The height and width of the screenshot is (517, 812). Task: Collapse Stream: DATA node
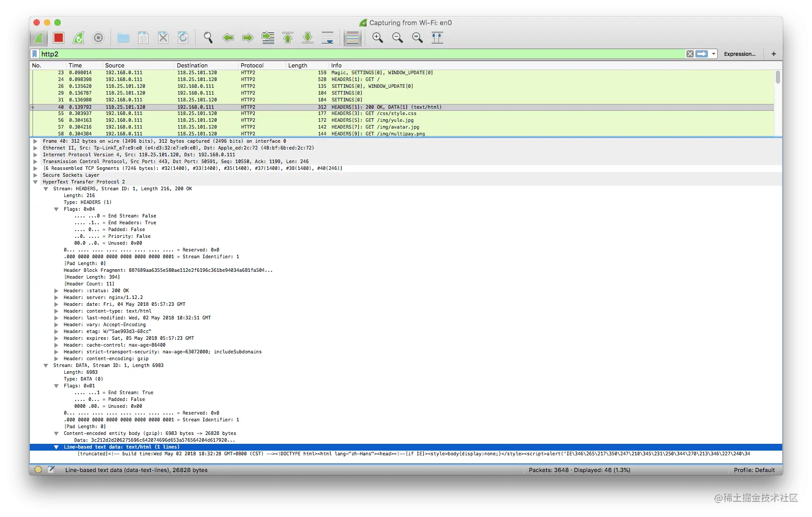(x=46, y=365)
